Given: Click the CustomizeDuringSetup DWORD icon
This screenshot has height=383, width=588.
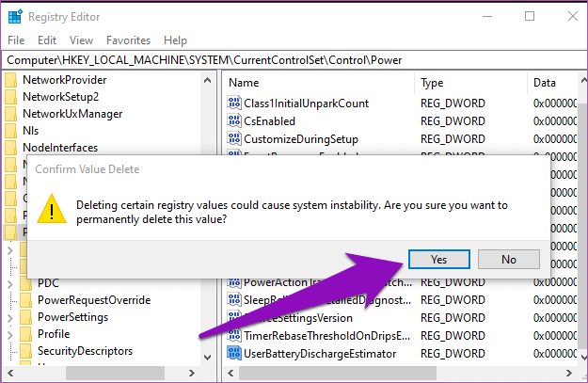Looking at the screenshot, I should point(234,138).
